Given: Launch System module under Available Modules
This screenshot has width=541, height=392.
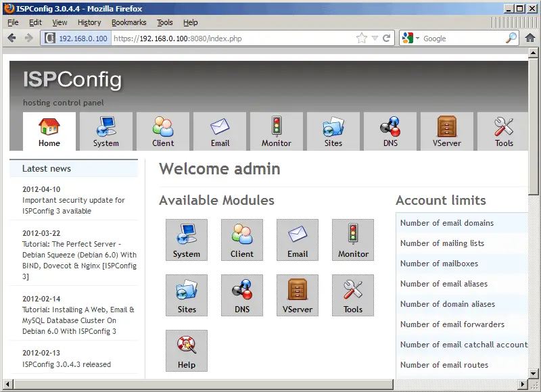Looking at the screenshot, I should click(187, 240).
